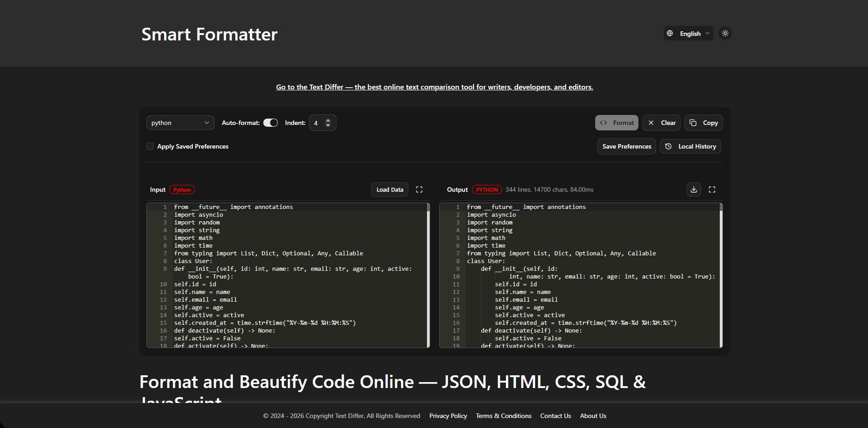Open the python language dropdown
Viewport: 868px width, 428px height.
tap(180, 123)
